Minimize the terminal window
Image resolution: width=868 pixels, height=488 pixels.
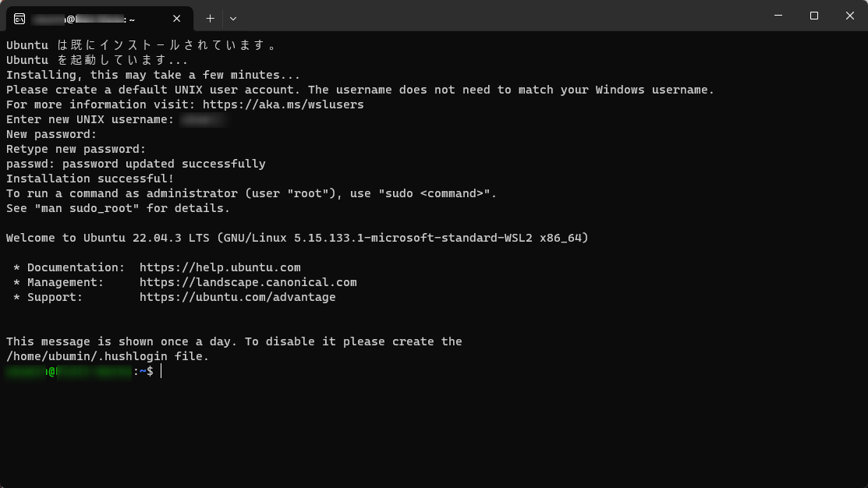[x=778, y=16]
